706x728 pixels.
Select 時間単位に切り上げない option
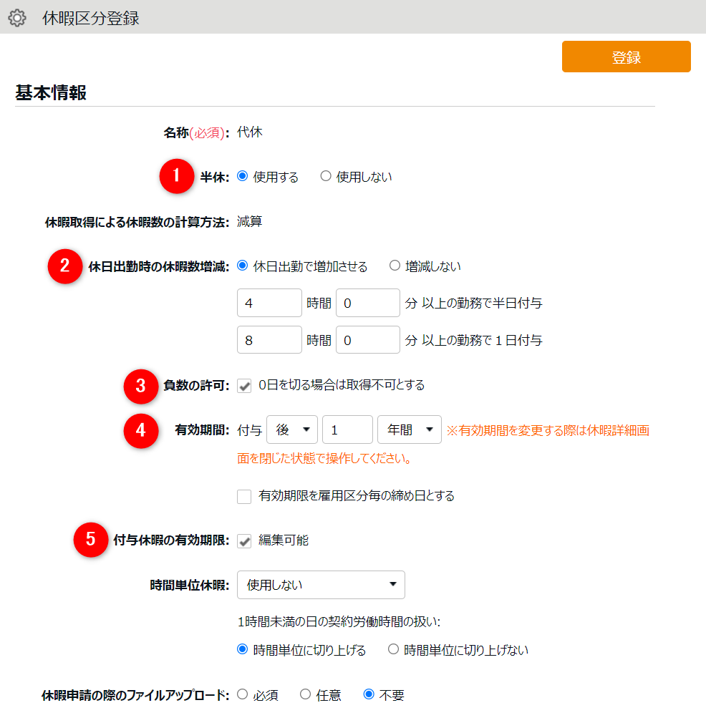(x=393, y=650)
